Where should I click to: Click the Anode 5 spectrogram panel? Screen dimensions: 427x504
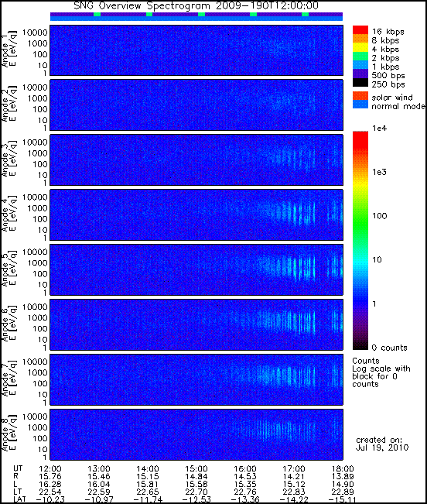pyautogui.click(x=196, y=269)
